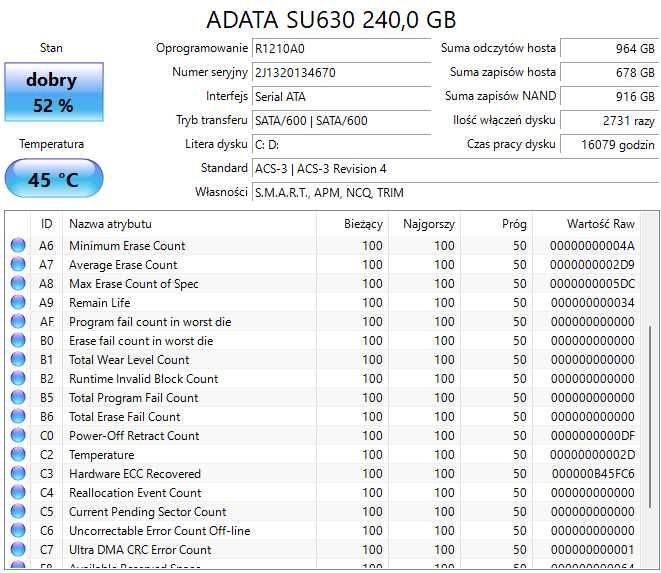The height and width of the screenshot is (573, 661).
Task: Click the Ultra DMA CRC Error Count name
Action: point(140,550)
